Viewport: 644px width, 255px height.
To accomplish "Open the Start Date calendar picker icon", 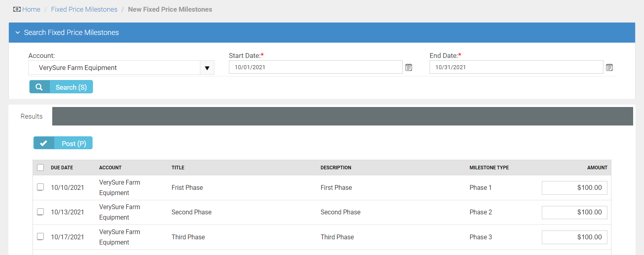I will [408, 68].
